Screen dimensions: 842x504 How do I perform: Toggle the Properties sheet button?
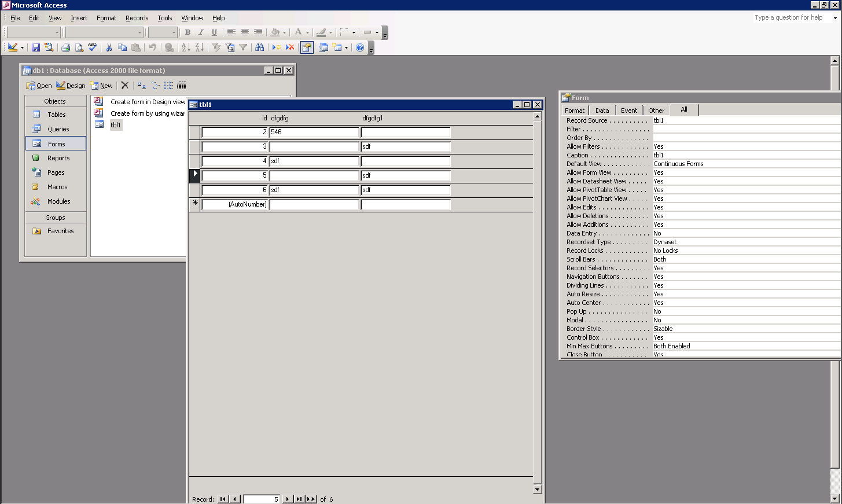[307, 47]
